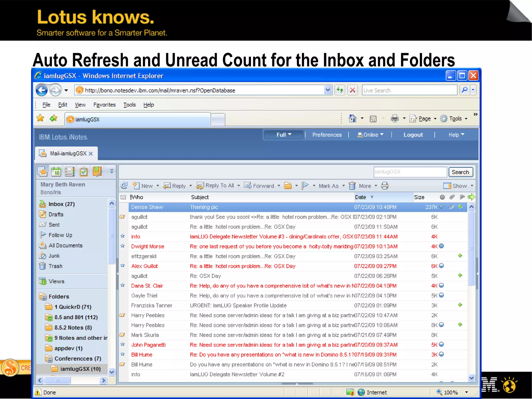The width and height of the screenshot is (532, 399).
Task: Toggle star marker on Dana St. Clair row
Action: tap(123, 285)
